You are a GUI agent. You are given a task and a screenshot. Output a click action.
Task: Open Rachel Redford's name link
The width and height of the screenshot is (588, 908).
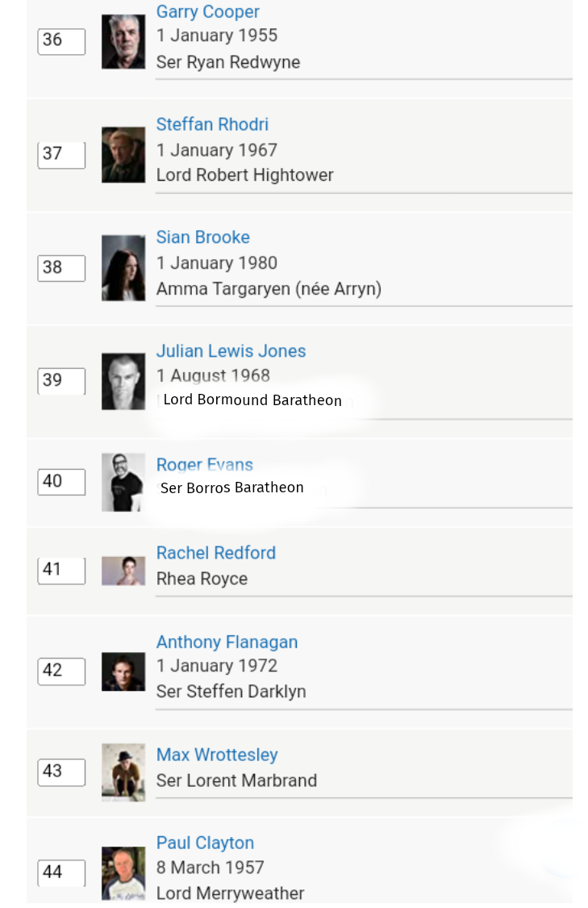[x=215, y=553]
